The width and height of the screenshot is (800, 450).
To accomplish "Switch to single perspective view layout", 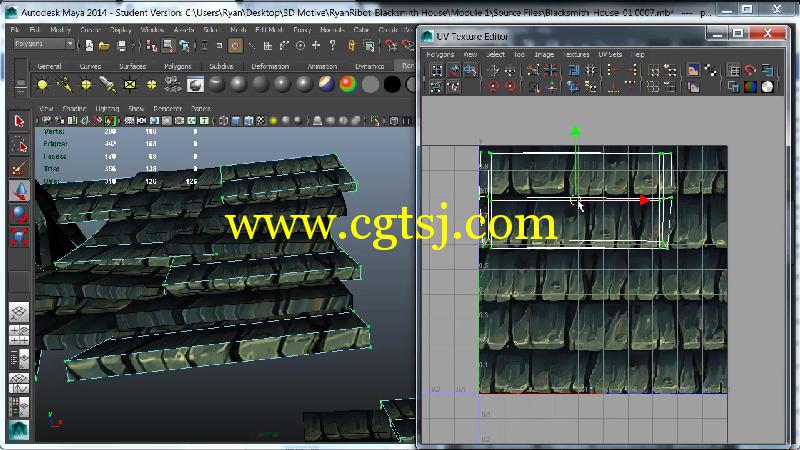I will 19,312.
